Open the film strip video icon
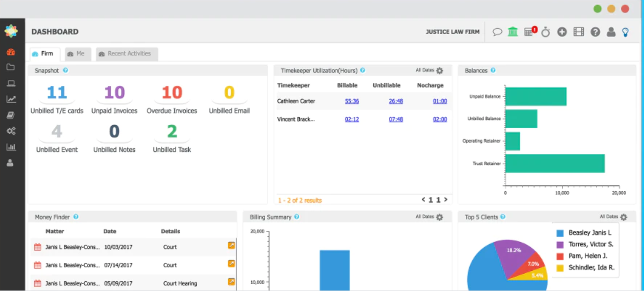The height and width of the screenshot is (292, 644). (579, 32)
